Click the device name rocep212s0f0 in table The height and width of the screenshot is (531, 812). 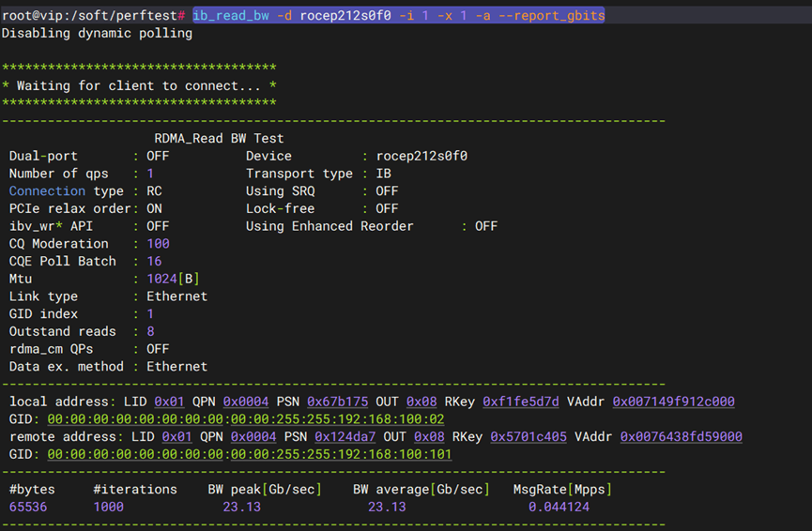pyautogui.click(x=421, y=156)
